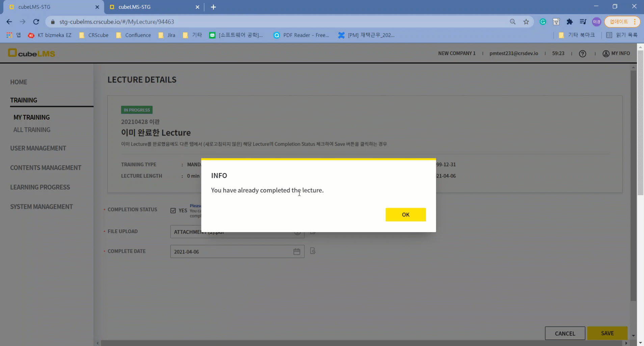This screenshot has width=644, height=346.
Task: Select ALL TRAINING in the sidebar
Action: (32, 130)
